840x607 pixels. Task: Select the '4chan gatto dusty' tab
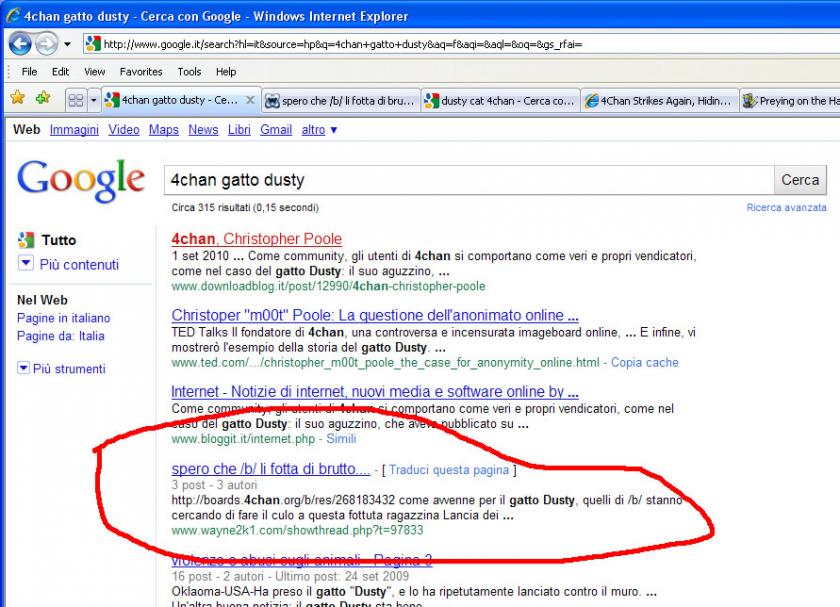(180, 100)
